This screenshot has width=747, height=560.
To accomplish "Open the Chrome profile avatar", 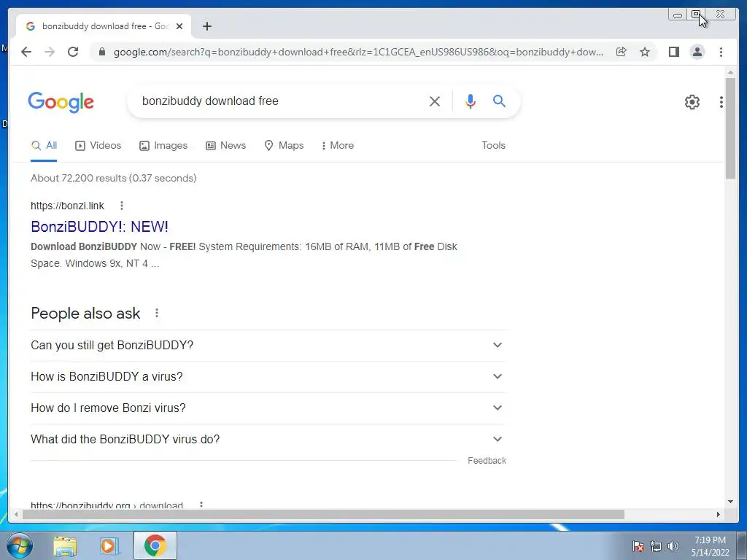I will [697, 52].
